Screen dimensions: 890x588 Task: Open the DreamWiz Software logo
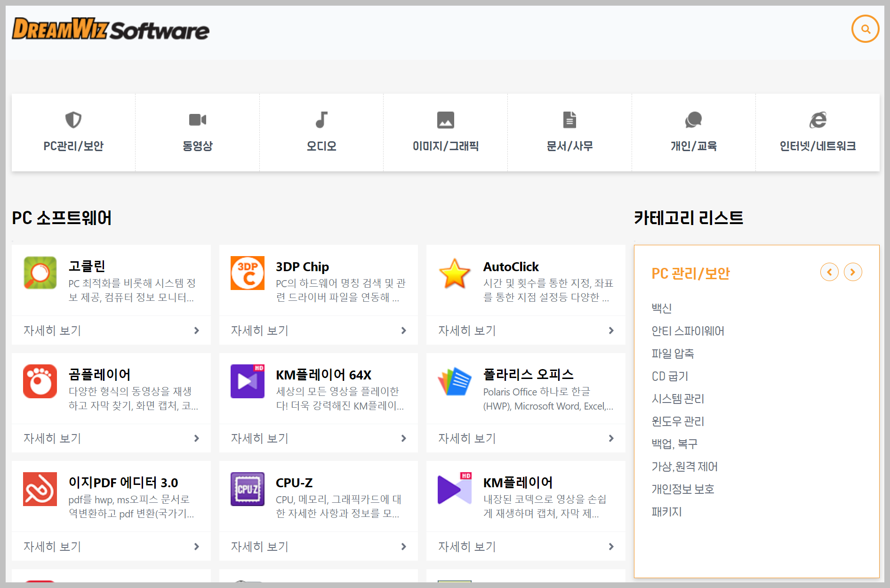(x=111, y=29)
